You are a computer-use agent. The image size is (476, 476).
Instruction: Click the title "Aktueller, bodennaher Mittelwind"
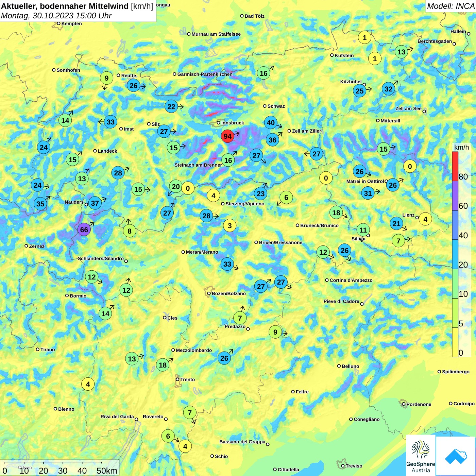point(65,6)
